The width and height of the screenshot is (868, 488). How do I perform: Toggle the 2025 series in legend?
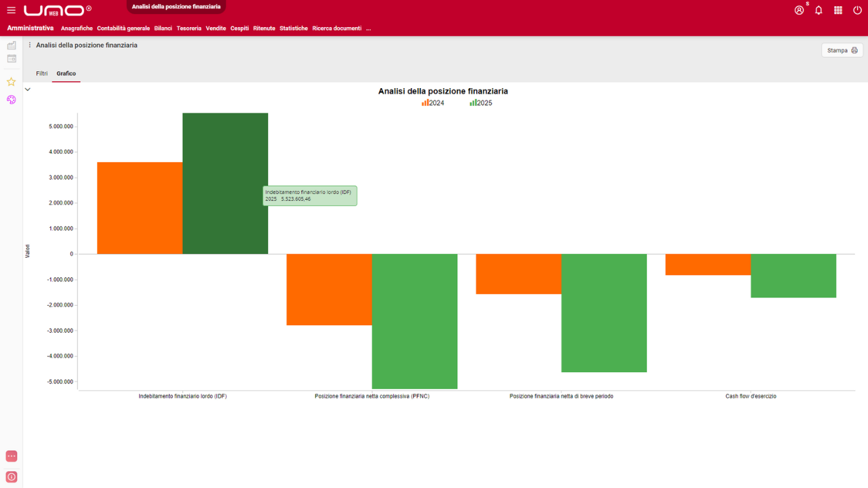point(481,103)
